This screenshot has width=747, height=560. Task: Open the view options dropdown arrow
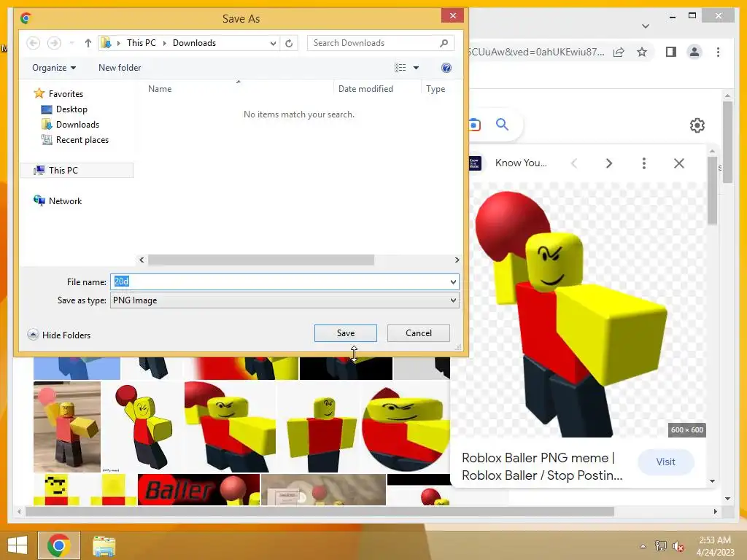[x=416, y=68]
